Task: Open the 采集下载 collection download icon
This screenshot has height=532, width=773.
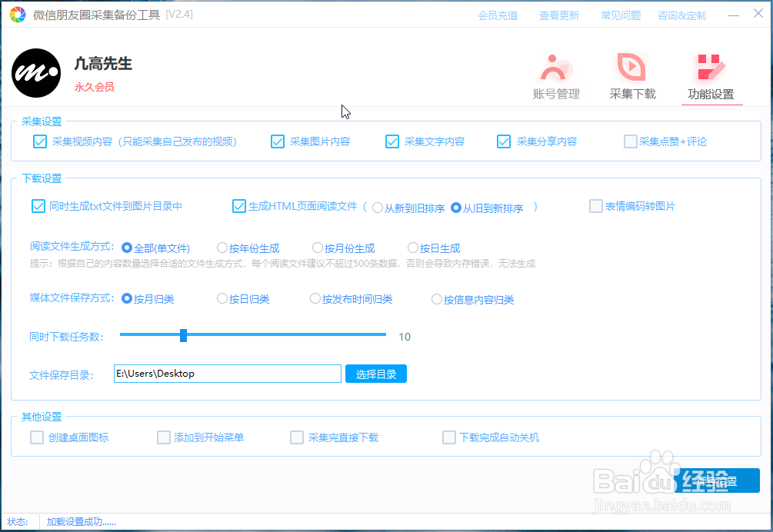Action: click(x=632, y=77)
